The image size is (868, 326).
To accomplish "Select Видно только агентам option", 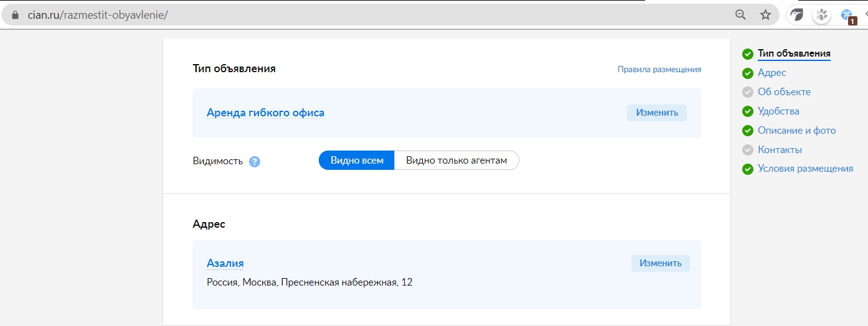I will click(456, 161).
